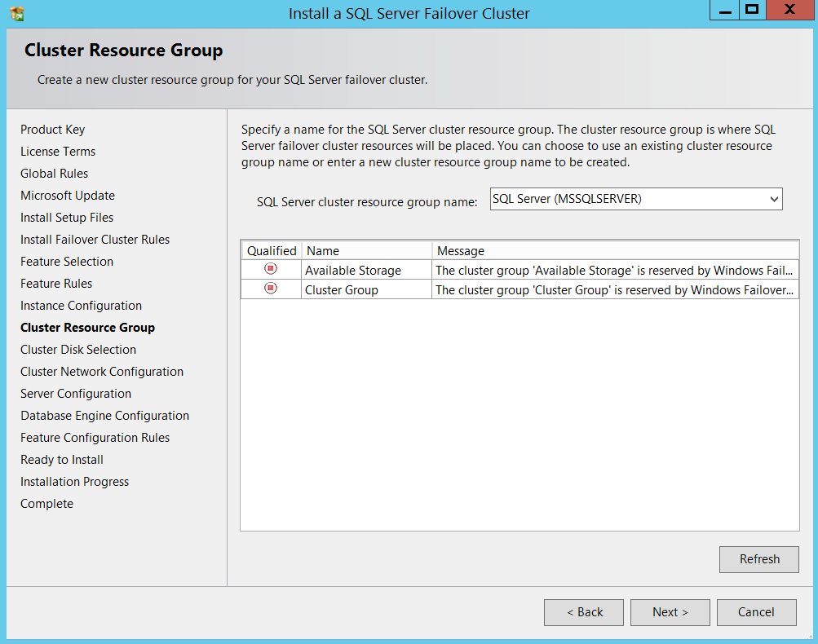Screen dimensions: 818x644
Task: Select the Server Configuration step
Action: click(76, 394)
